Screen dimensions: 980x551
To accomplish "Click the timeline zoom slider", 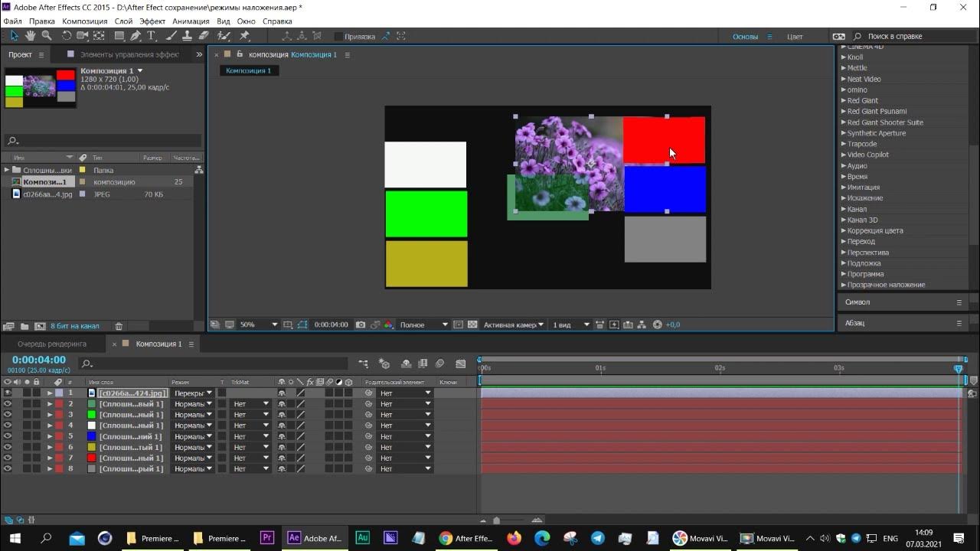I will click(x=496, y=520).
